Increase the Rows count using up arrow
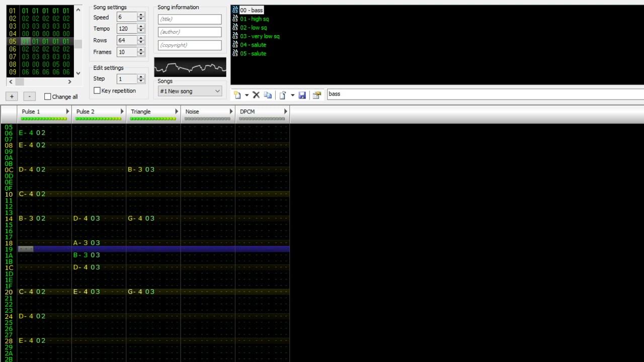Screen dimensions: 644x362 tap(141, 38)
